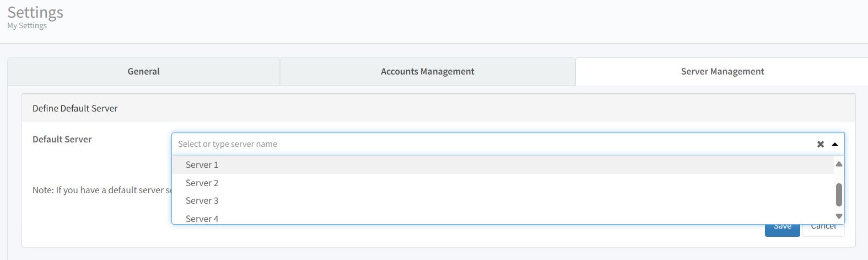
Task: Click the server list scrollbar thumb
Action: 839,194
